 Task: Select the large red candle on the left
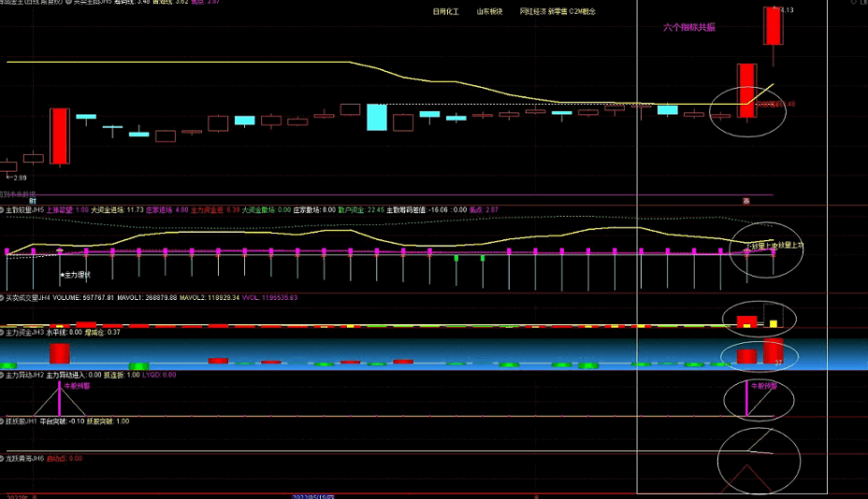coord(60,136)
